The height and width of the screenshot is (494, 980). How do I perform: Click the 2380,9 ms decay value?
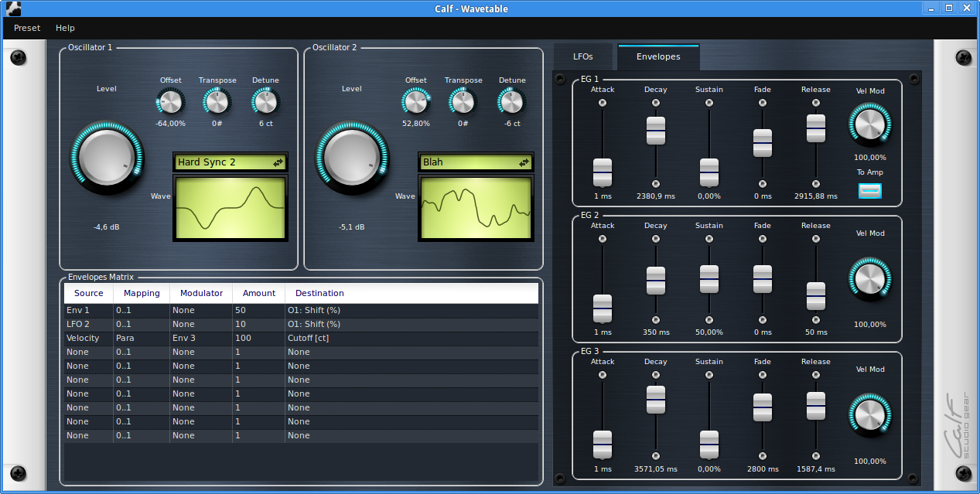pos(656,196)
